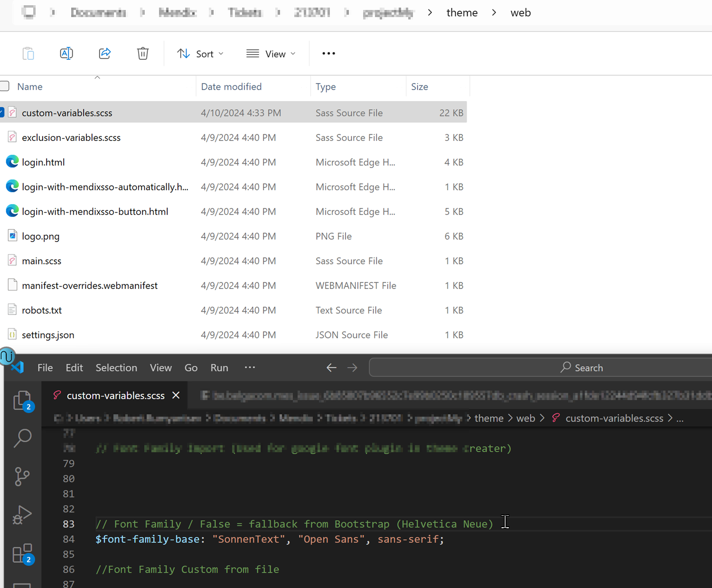Screen dimensions: 712x588
Task: Click the Delete trash icon
Action: tap(143, 54)
